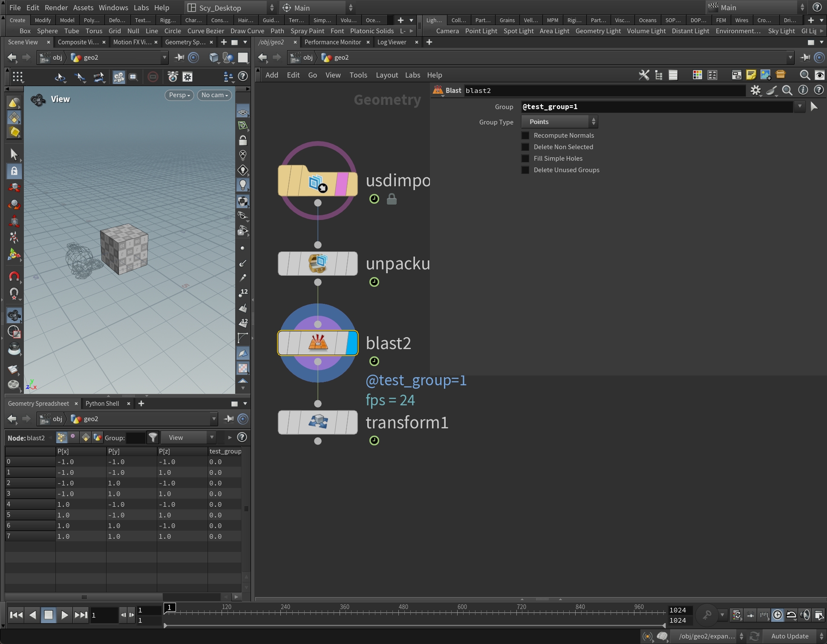This screenshot has height=644, width=827.
Task: Toggle the Delete Unused Groups checkbox
Action: pyautogui.click(x=525, y=170)
